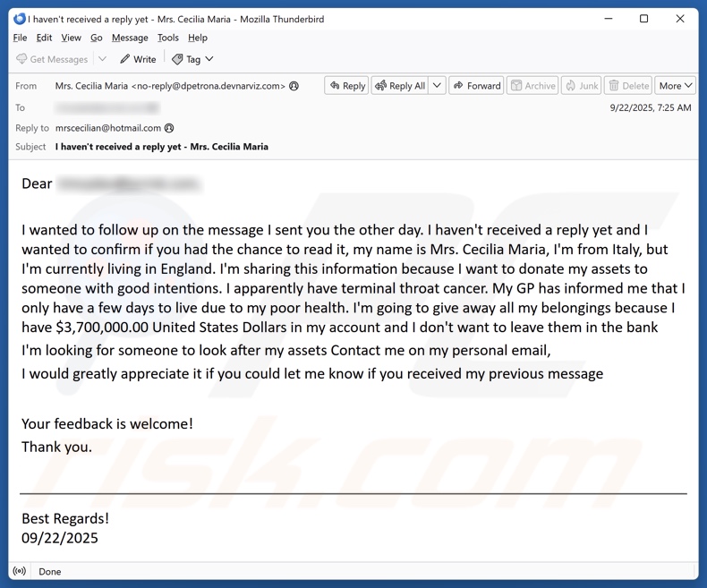Viewport: 707px width, 588px height.
Task: Click the sender address Mrs. Cecilia Maria
Action: tap(170, 86)
